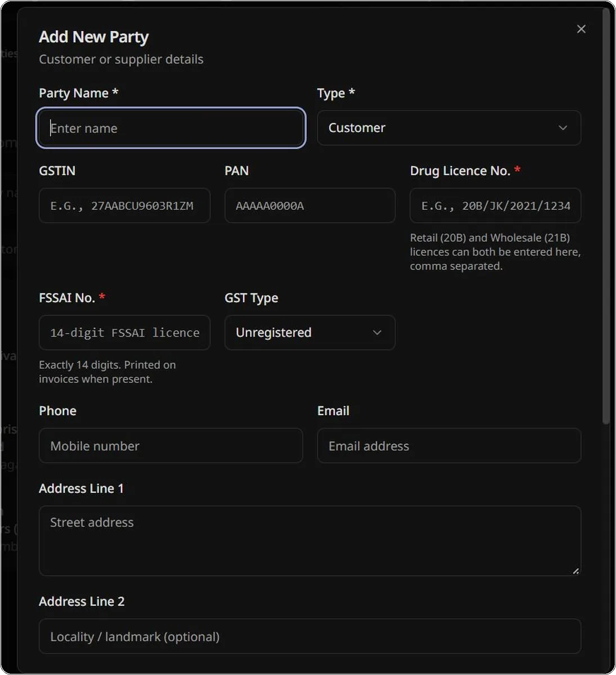The width and height of the screenshot is (616, 675).
Task: Click the 14-digit FSSAI licence field
Action: click(124, 333)
